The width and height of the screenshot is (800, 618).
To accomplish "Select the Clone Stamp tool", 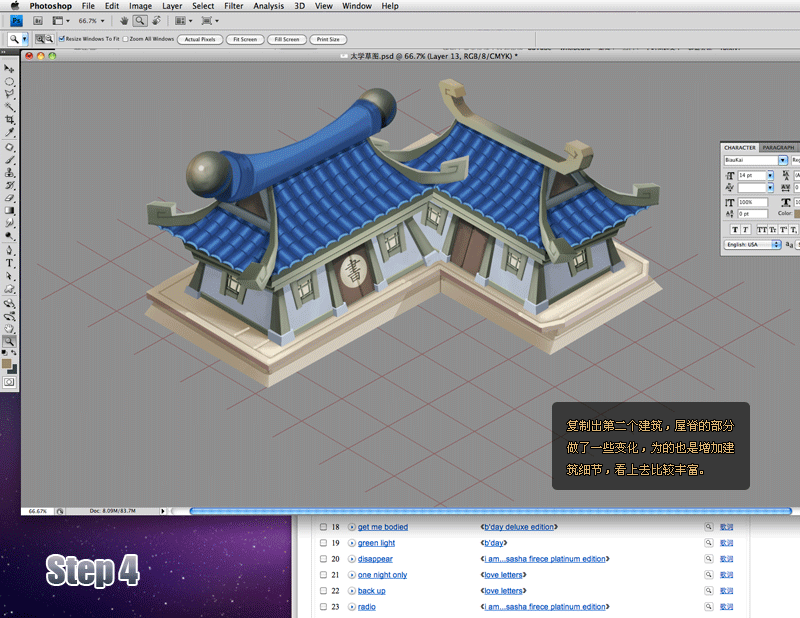I will tap(9, 172).
